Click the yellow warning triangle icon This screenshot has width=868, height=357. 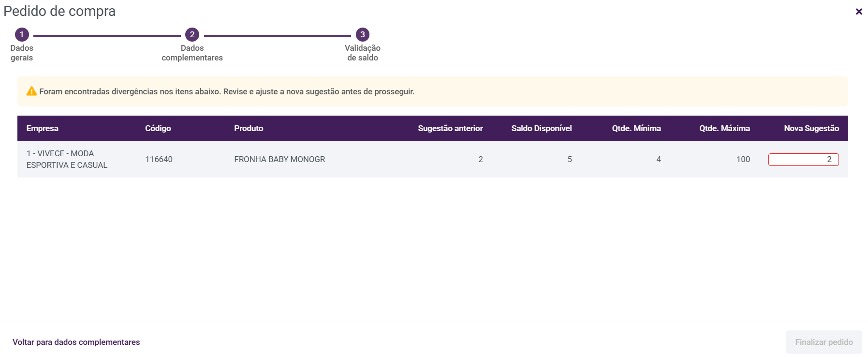(31, 91)
